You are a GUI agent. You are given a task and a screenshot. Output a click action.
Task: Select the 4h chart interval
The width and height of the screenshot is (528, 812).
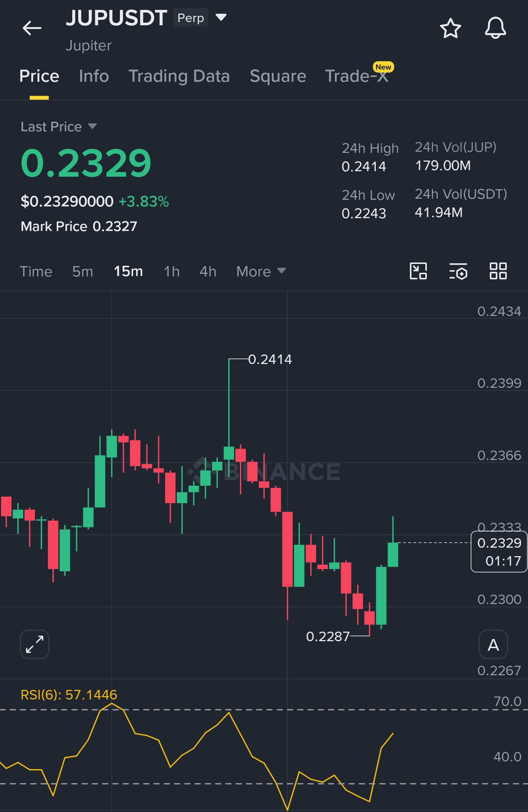[x=208, y=272]
